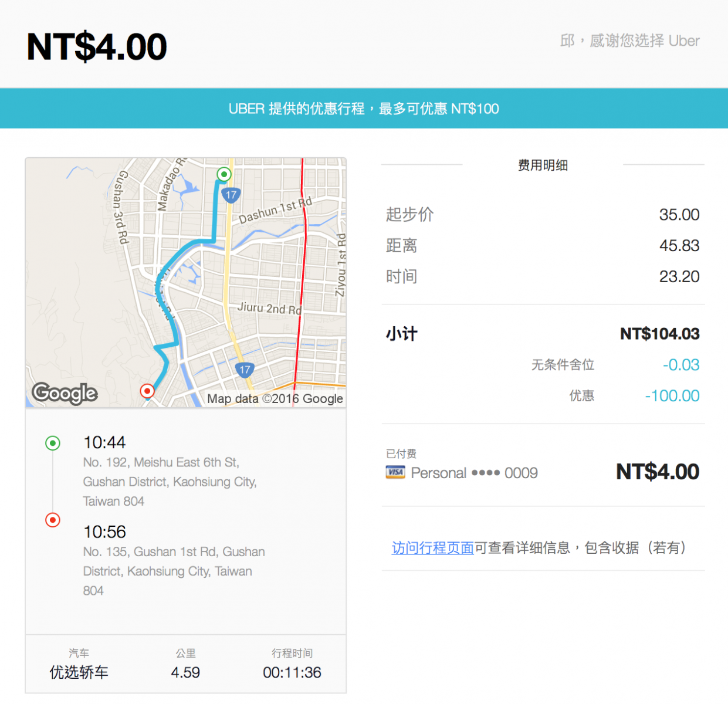This screenshot has width=728, height=704.
Task: Click the upper route 17 shield near Dashun 1st Rd
Action: 231,195
